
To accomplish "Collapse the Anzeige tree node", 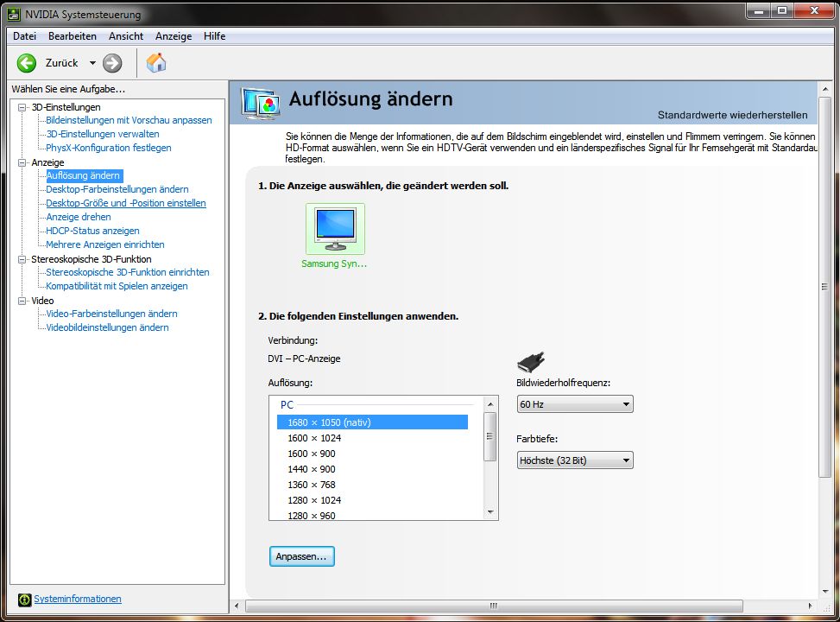I will tap(22, 162).
